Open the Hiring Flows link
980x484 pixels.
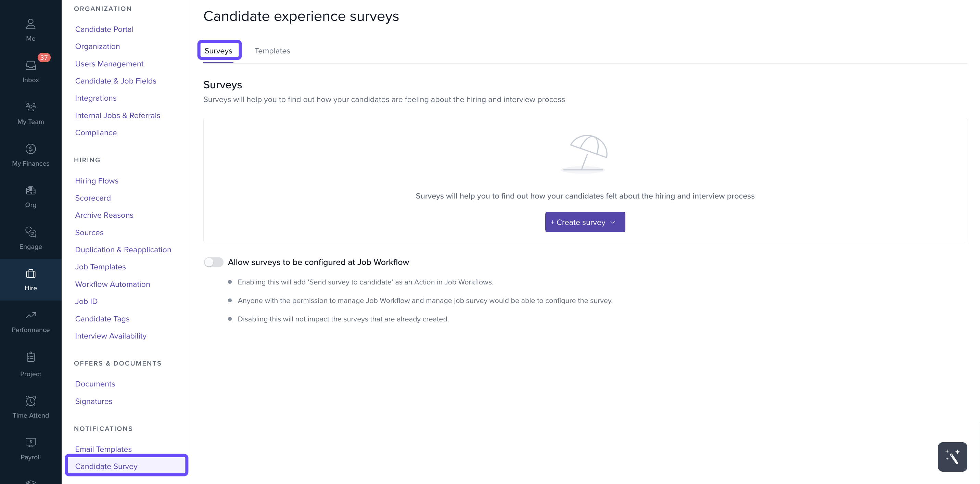click(97, 181)
